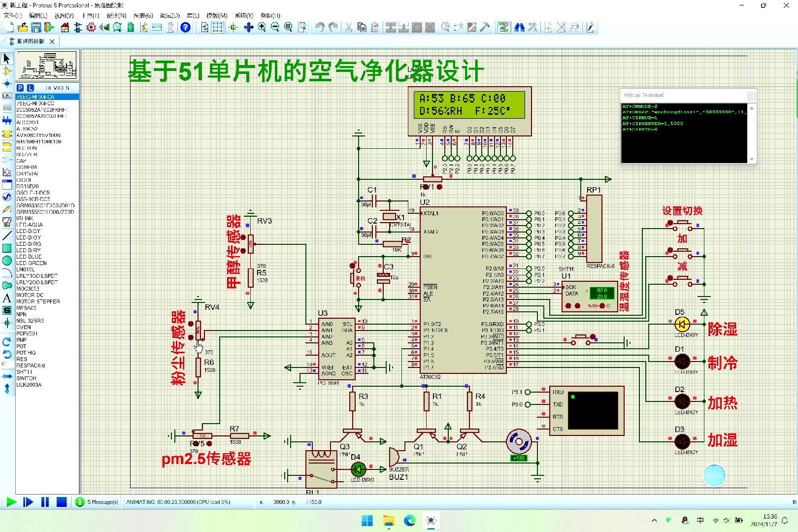
Task: Select PCF8591 in device list
Action: point(47,333)
